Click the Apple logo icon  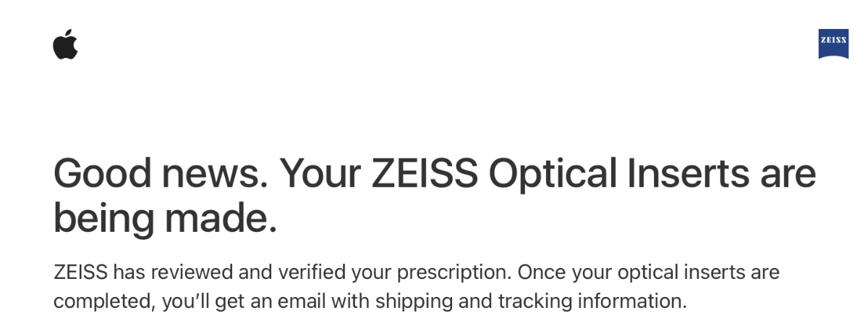point(65,45)
